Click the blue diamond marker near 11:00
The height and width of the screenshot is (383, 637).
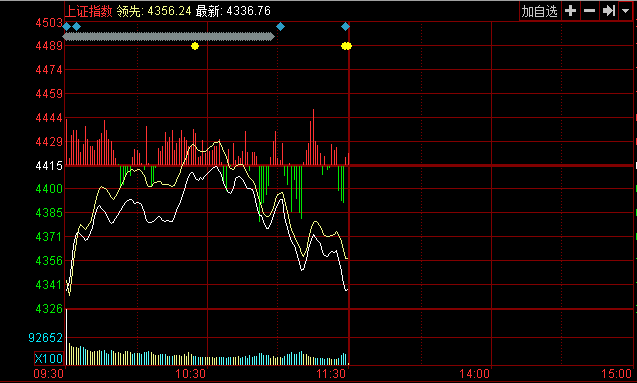pos(280,27)
